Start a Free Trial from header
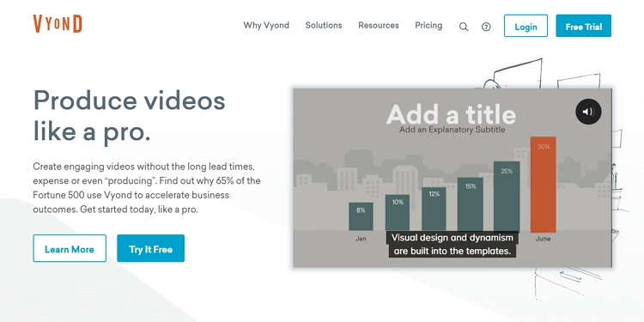 (x=584, y=26)
